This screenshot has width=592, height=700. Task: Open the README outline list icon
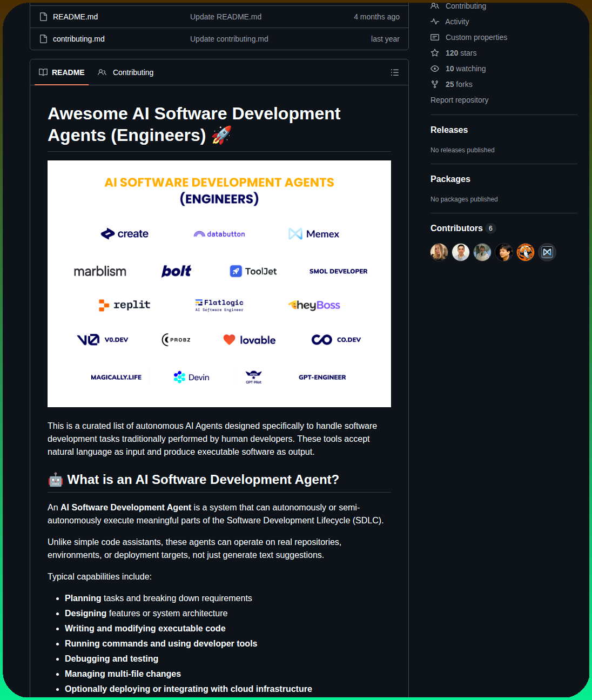coord(395,72)
